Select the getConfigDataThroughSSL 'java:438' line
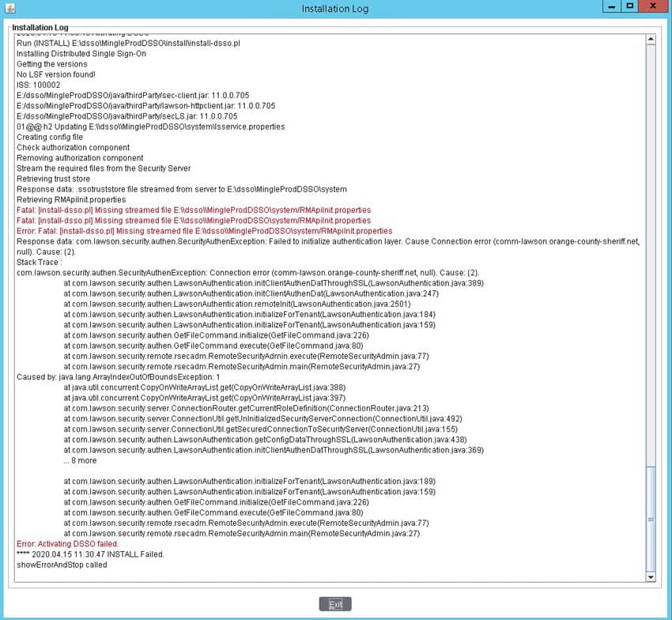Screen dimensions: 672x620 click(x=266, y=440)
